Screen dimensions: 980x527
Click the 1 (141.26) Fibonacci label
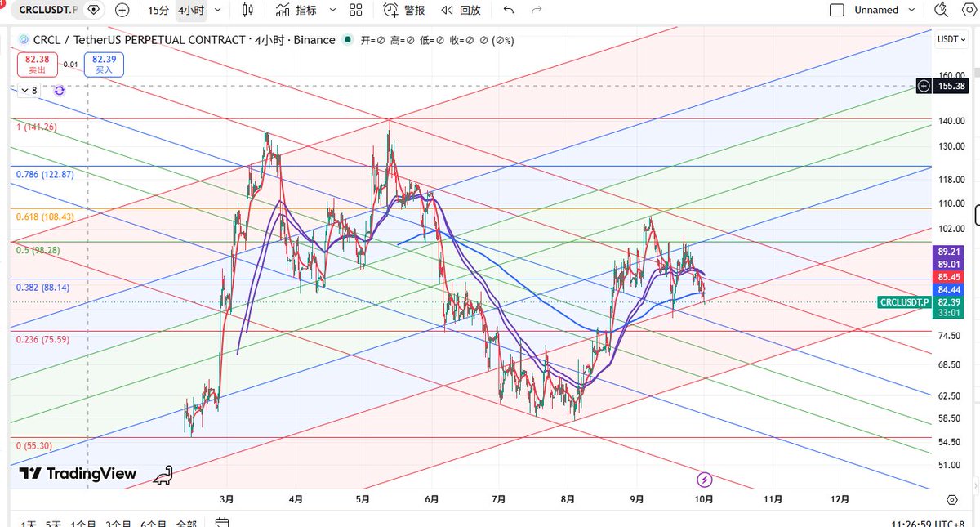tap(35, 127)
